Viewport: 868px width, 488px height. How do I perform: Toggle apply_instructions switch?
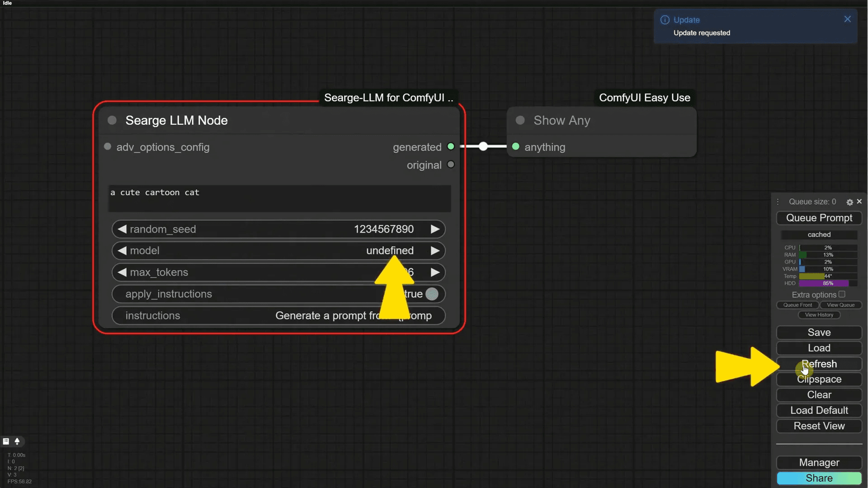(432, 294)
